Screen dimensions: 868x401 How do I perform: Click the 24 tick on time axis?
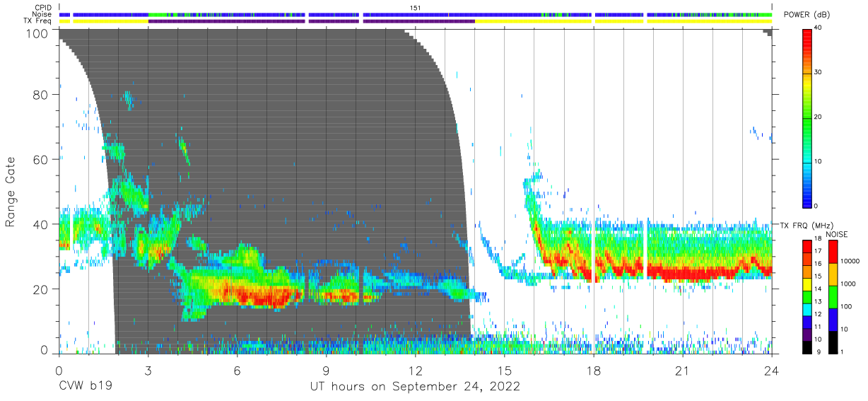pos(772,371)
